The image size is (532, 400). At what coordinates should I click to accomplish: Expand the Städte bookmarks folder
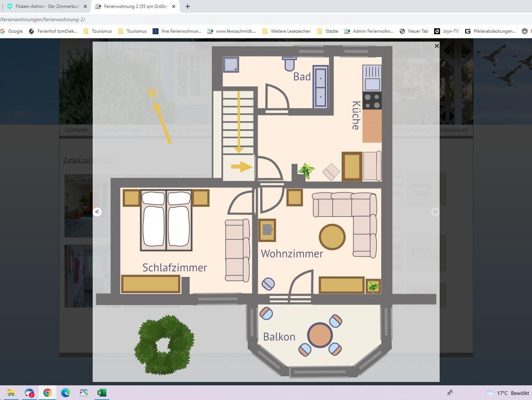tap(328, 31)
